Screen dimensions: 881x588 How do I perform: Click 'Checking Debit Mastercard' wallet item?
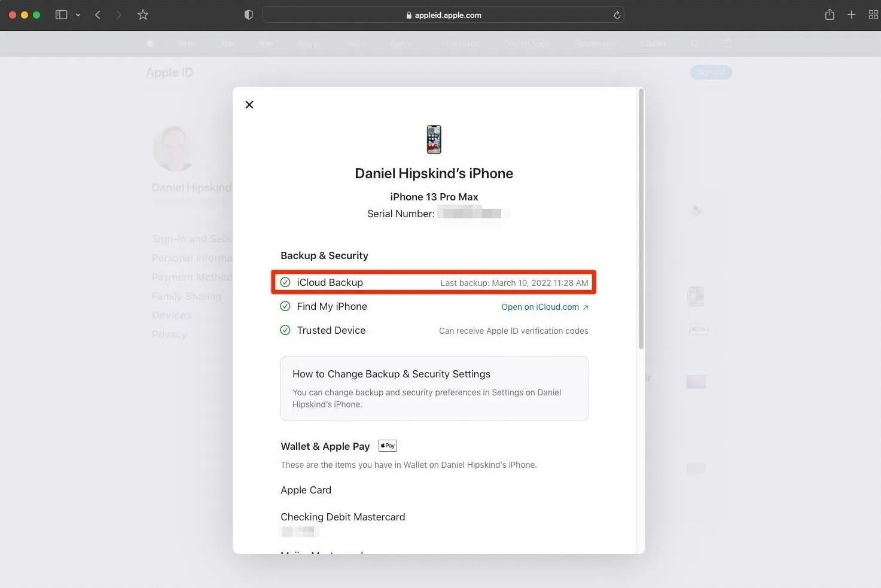[x=343, y=517]
